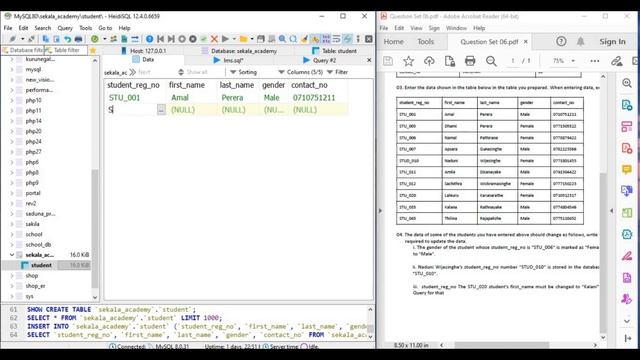Click the Open SQL file folder icon

point(243,39)
